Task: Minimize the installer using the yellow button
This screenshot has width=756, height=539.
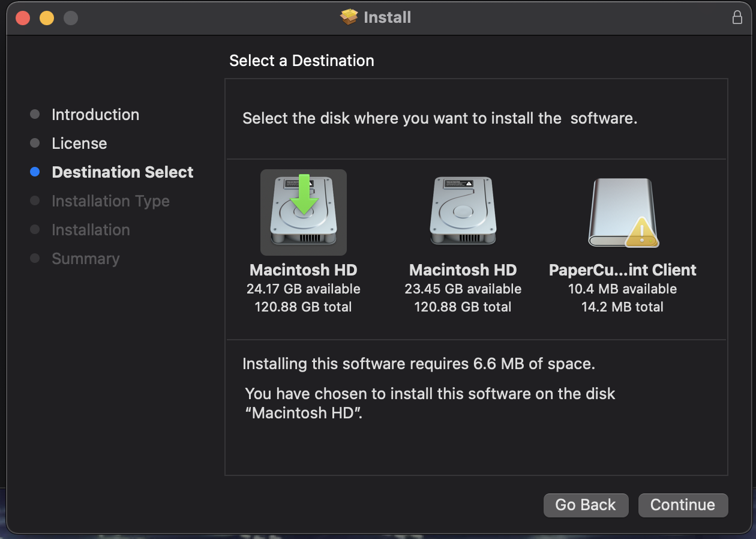Action: coord(47,18)
